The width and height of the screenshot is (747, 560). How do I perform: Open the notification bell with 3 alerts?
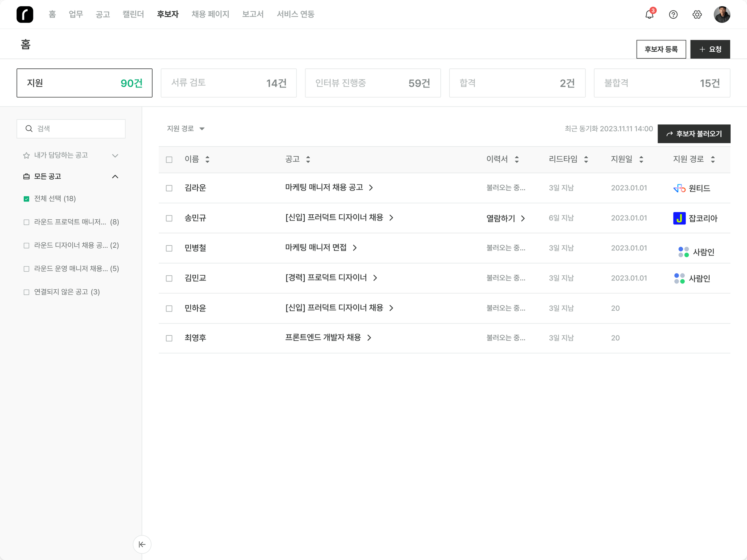(649, 14)
